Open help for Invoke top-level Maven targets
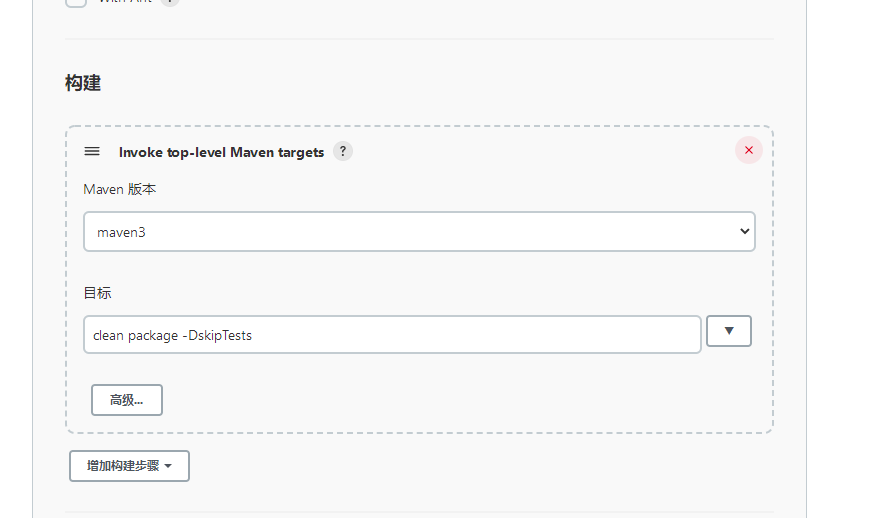 coord(343,151)
